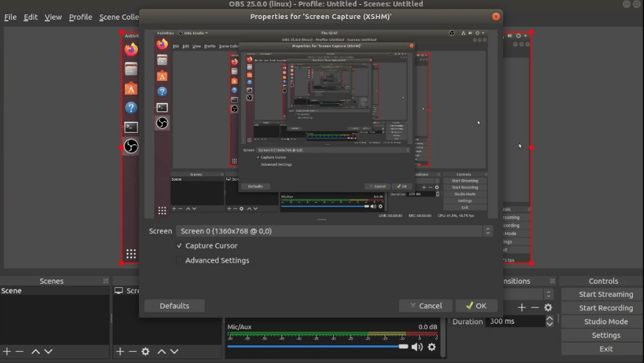Click the Mic/Aux audio level meter
The width and height of the screenshot is (644, 363).
[333, 335]
